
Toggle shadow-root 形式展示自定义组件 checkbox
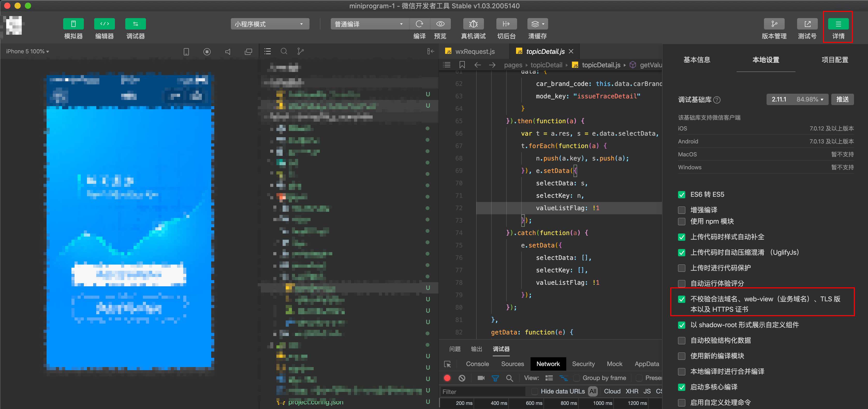point(681,325)
